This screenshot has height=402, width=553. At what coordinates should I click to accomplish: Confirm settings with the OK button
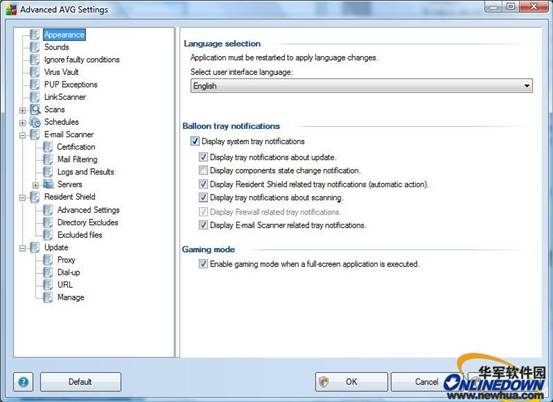click(x=351, y=382)
